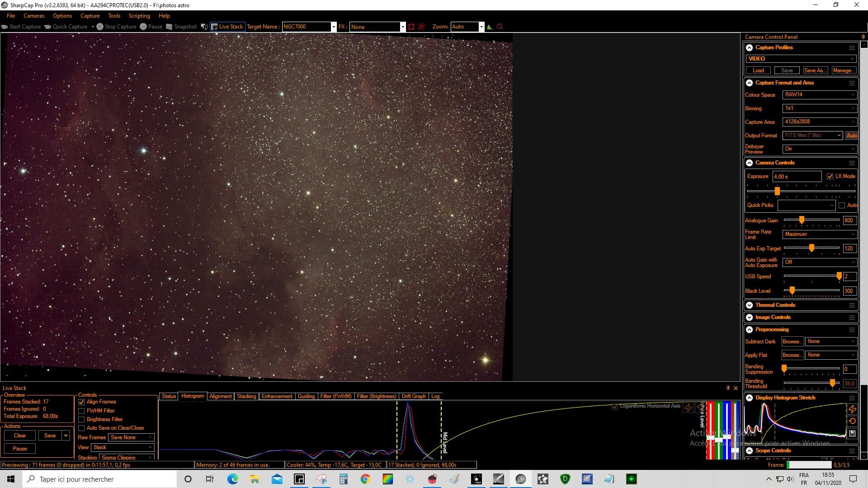Open the Debayer Preview dropdown
The image size is (868, 488).
point(820,149)
